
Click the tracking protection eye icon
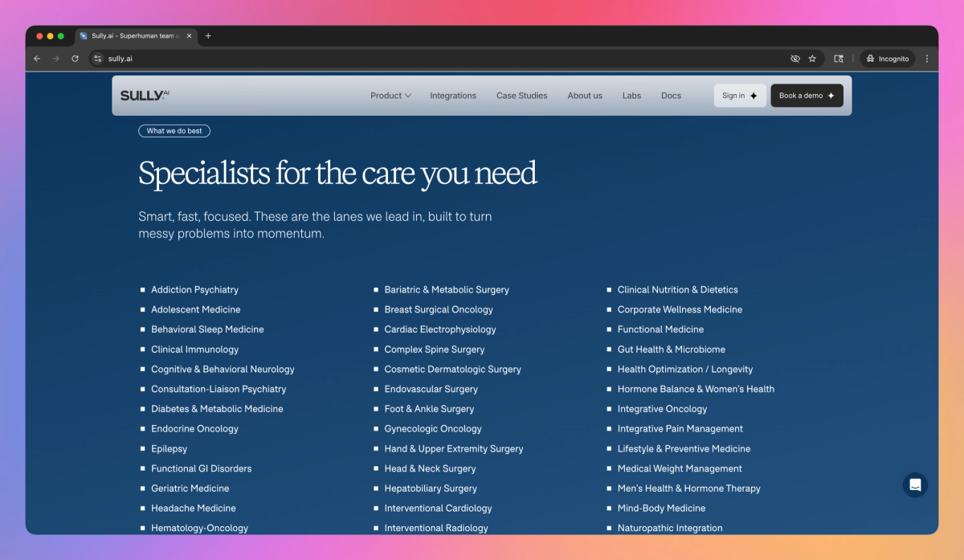(795, 59)
